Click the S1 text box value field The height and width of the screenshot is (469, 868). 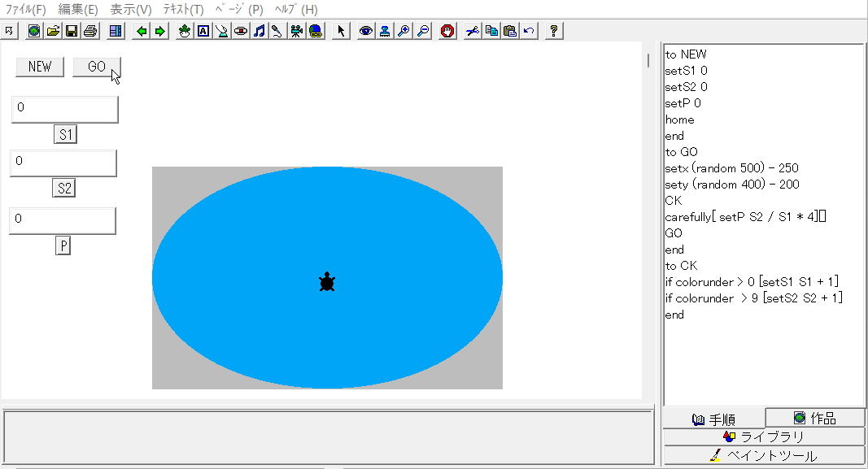point(65,109)
